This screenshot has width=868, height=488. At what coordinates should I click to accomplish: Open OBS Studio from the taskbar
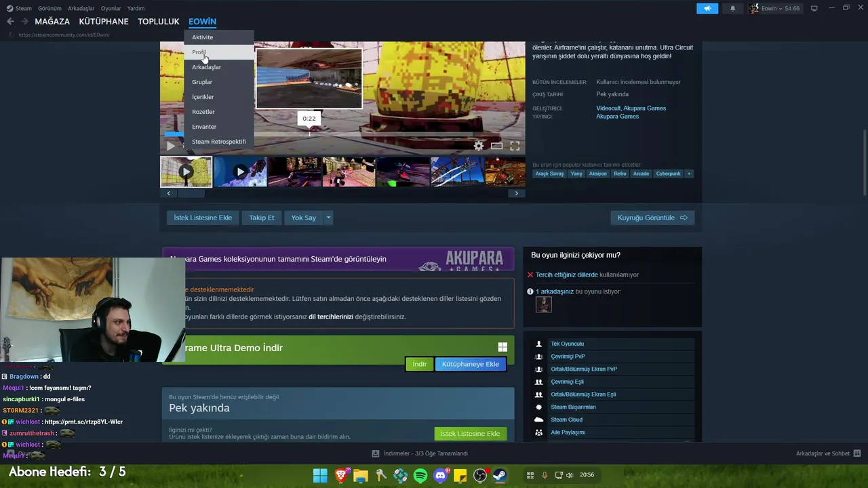(x=480, y=475)
